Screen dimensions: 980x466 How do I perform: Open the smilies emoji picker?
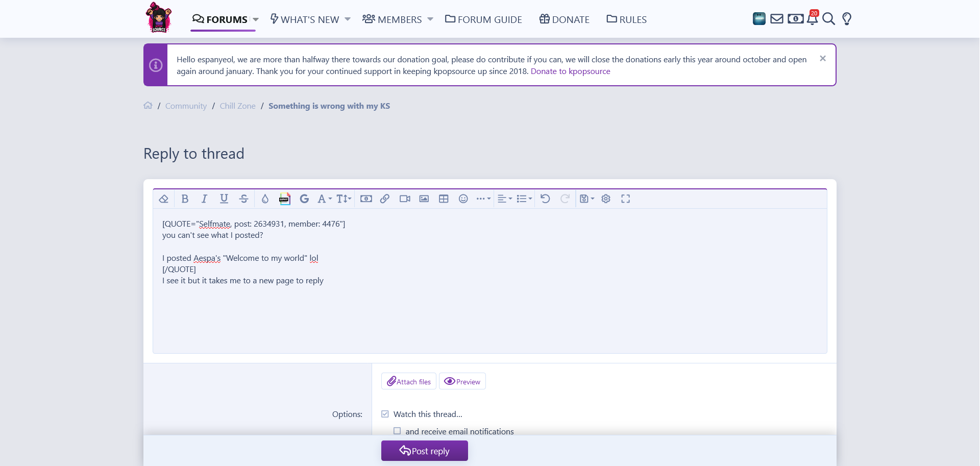[x=463, y=199]
